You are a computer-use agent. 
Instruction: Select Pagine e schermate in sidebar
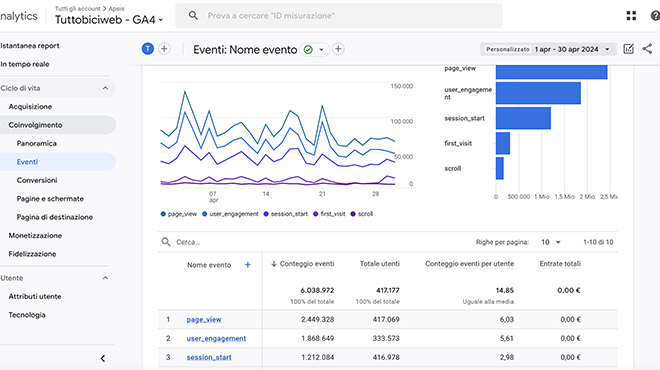50,199
